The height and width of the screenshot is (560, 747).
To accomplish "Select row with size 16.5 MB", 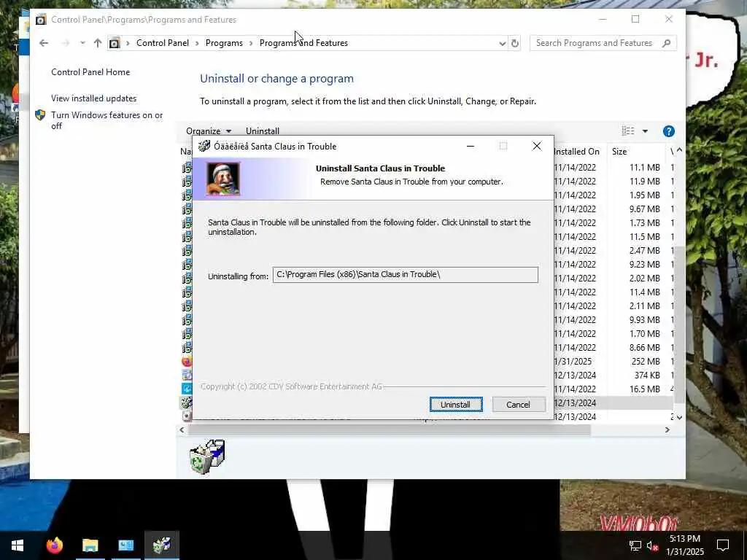I will coord(427,389).
